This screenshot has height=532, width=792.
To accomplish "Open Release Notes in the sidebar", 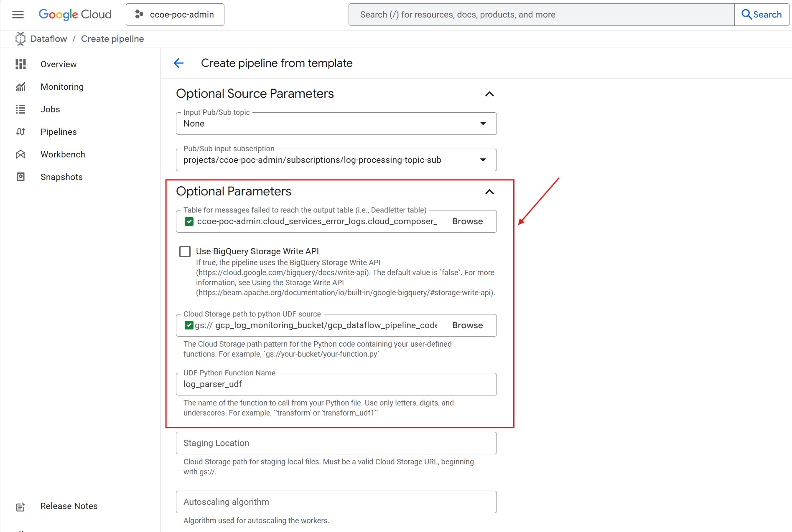I will (x=69, y=506).
